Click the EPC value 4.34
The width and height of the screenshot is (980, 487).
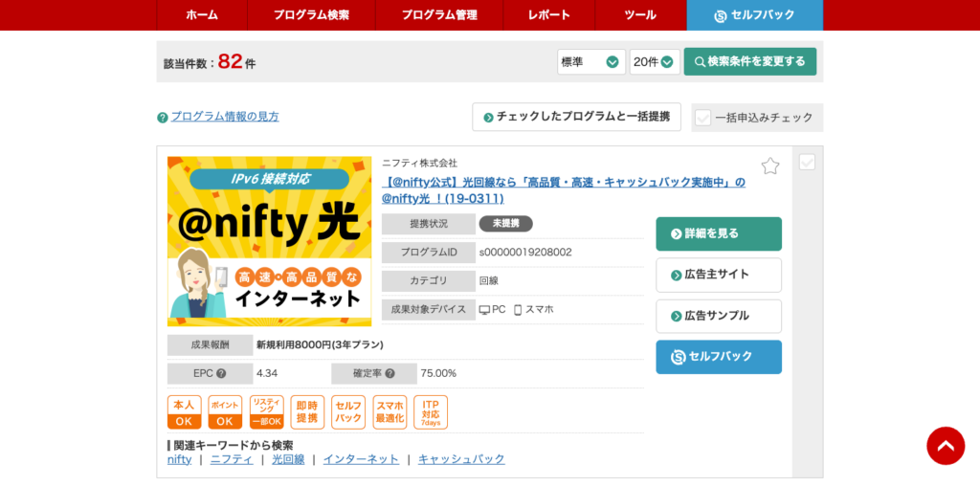click(267, 374)
